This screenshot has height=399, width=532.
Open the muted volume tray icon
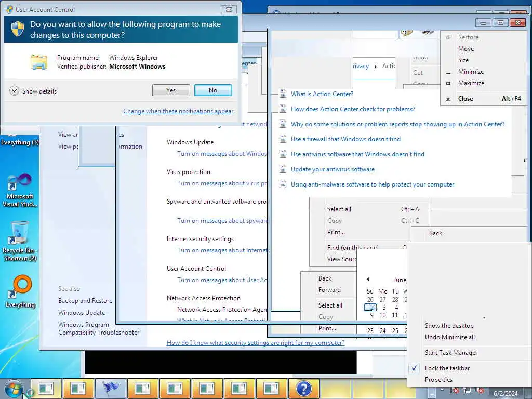click(480, 391)
